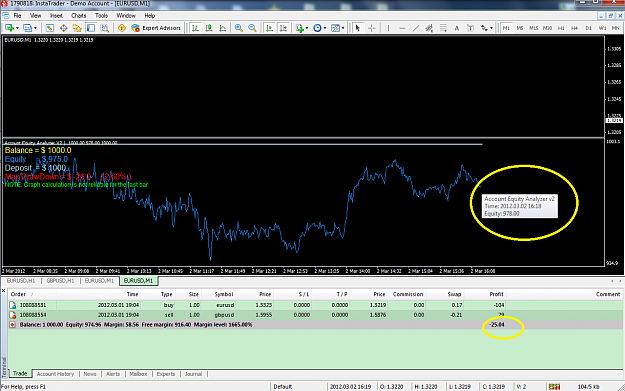Open the Data Window icon

[x=63, y=28]
